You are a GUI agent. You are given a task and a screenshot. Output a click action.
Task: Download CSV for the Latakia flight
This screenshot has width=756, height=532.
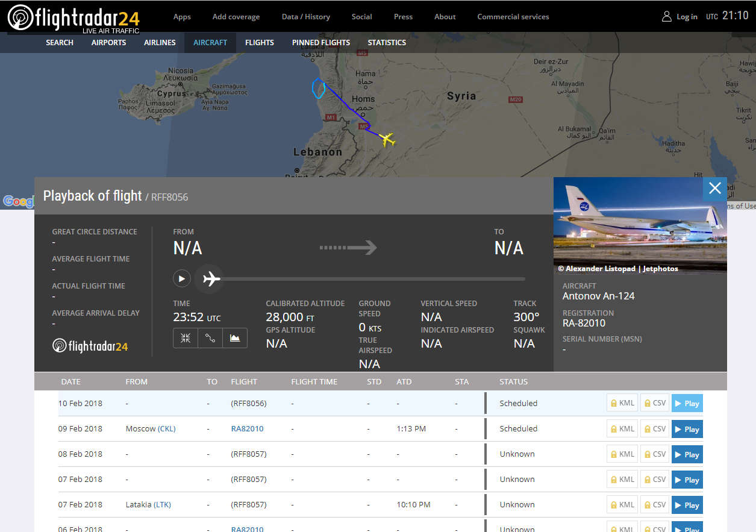[x=655, y=505]
